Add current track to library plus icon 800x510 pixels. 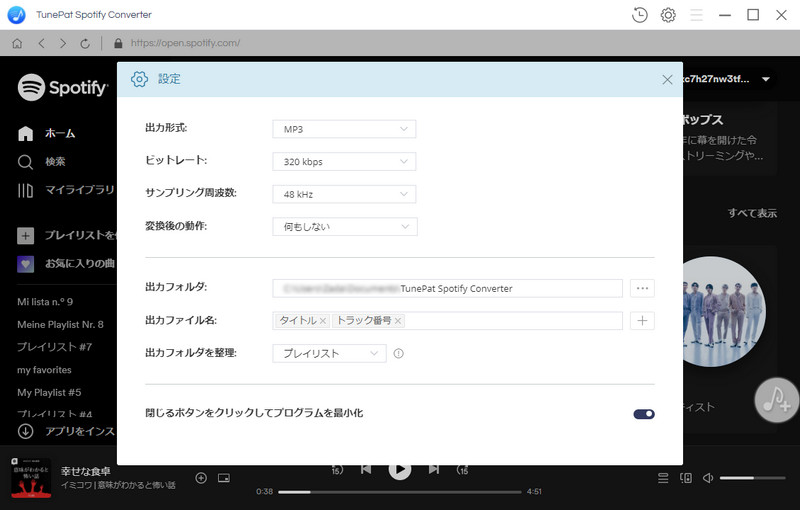(201, 478)
